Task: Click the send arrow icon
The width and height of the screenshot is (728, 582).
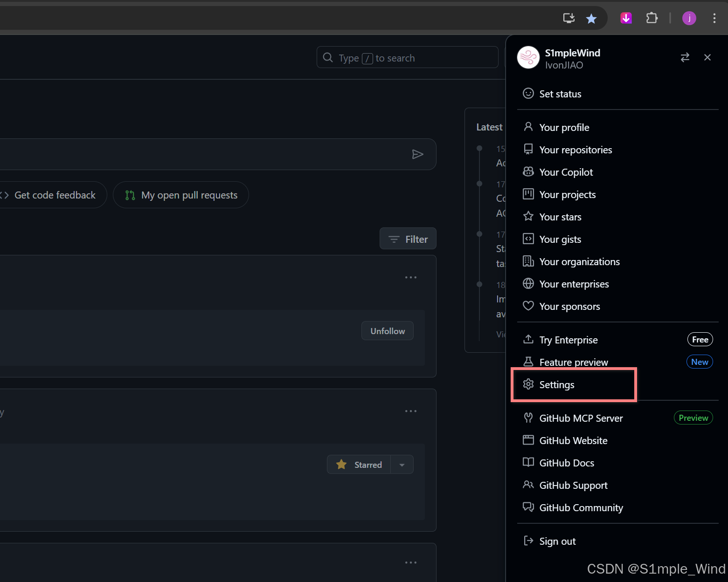Action: (x=417, y=154)
